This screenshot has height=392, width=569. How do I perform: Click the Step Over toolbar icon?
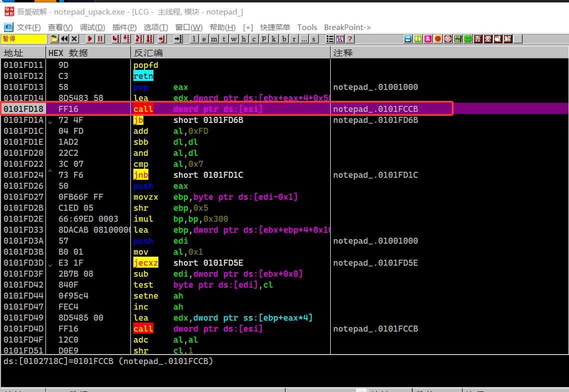pos(126,39)
